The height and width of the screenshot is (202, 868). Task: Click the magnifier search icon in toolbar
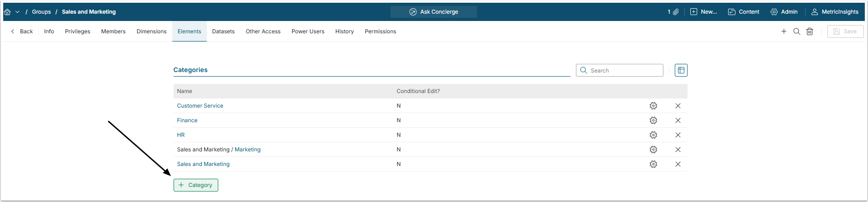797,31
